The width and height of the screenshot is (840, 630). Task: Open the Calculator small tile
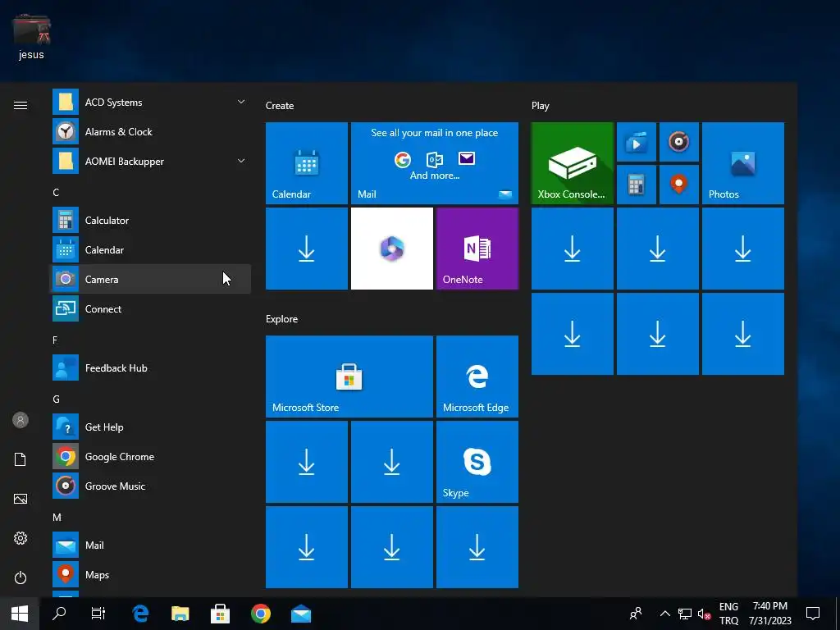coord(637,185)
